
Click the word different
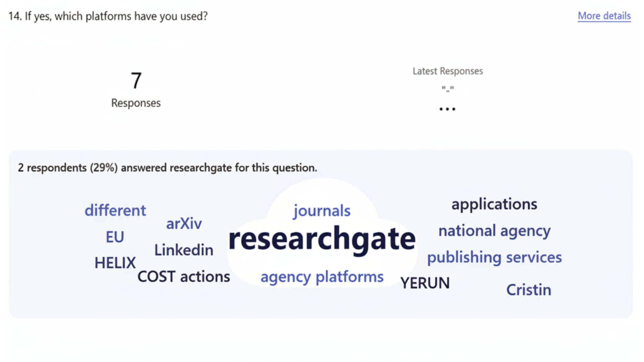click(x=115, y=210)
